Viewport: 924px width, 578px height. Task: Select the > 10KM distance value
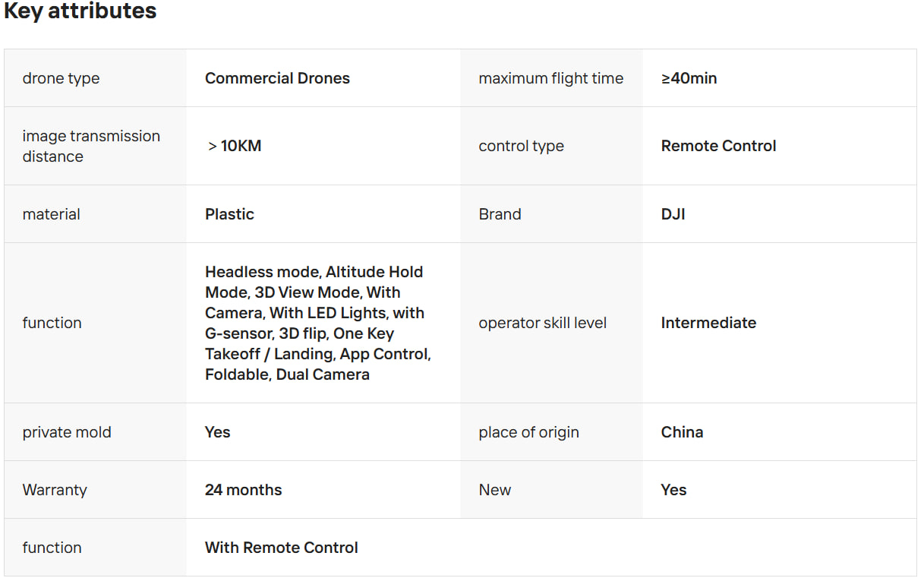point(234,146)
